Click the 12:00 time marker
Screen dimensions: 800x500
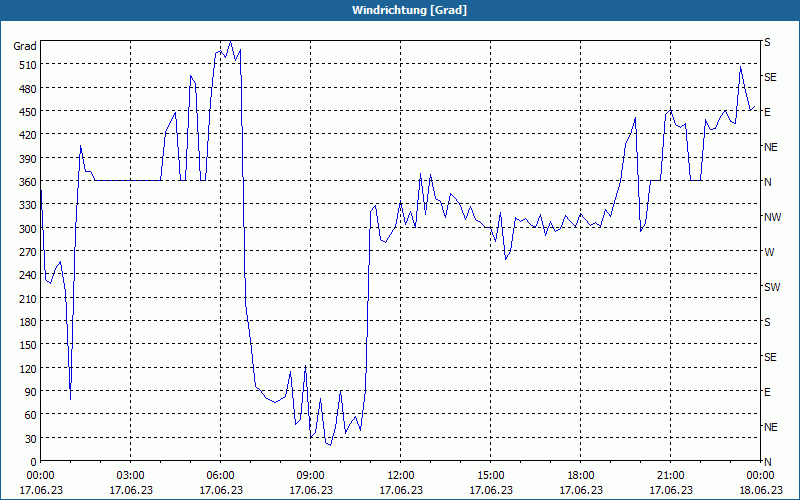point(401,476)
